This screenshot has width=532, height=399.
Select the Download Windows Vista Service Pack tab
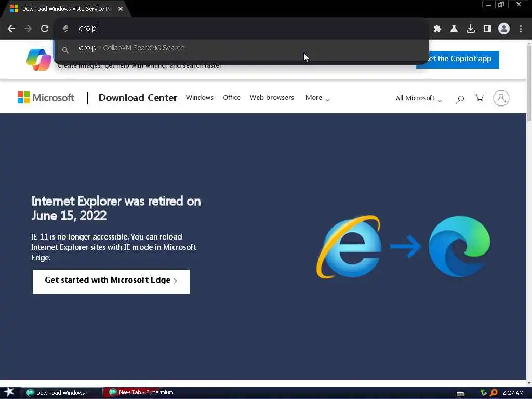[66, 9]
